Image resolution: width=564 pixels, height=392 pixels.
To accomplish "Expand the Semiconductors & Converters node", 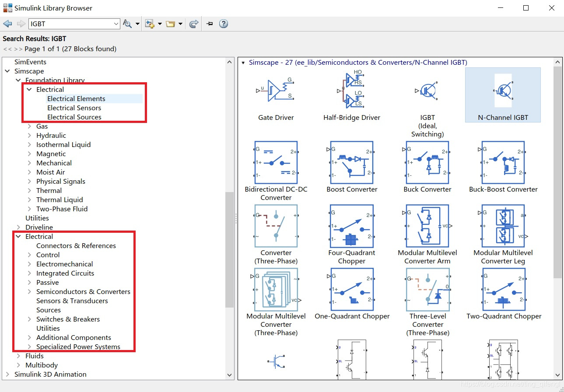I will click(29, 291).
